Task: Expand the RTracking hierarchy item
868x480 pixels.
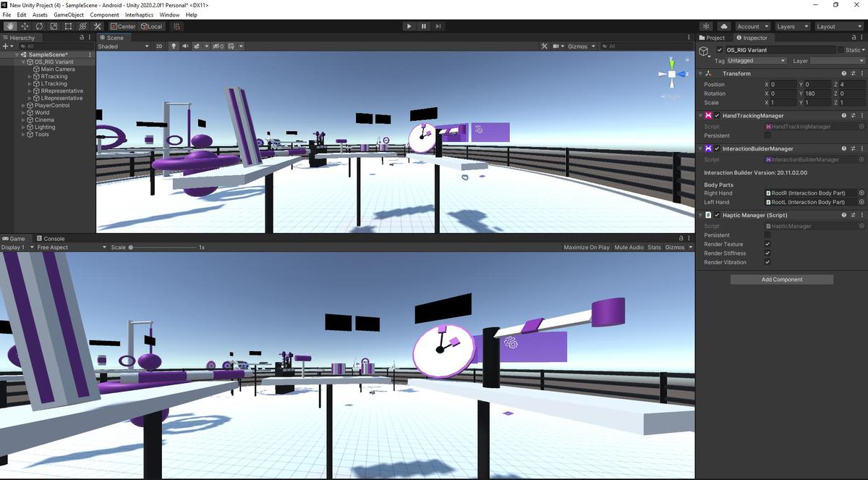Action: pyautogui.click(x=29, y=76)
